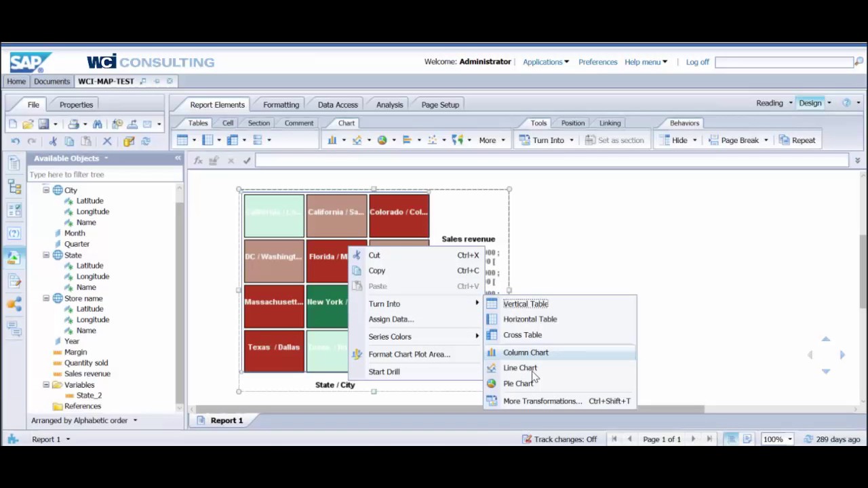Click the last page navigation arrow
This screenshot has height=488, width=868.
pyautogui.click(x=709, y=439)
